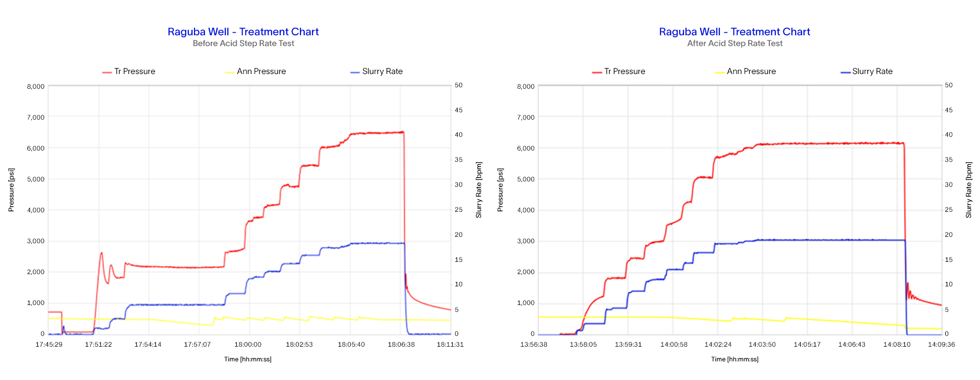Select the "After Acid Step Rate Test" subtitle
The width and height of the screenshot is (980, 380).
pos(735,44)
